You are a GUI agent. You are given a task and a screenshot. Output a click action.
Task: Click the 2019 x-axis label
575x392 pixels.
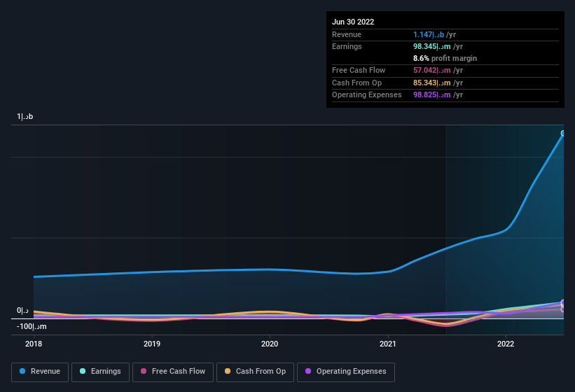pos(152,344)
